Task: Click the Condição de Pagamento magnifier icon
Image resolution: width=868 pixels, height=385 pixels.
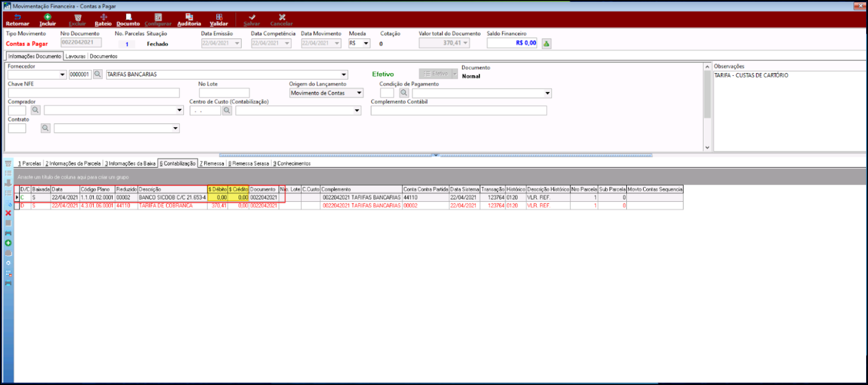Action: (404, 93)
